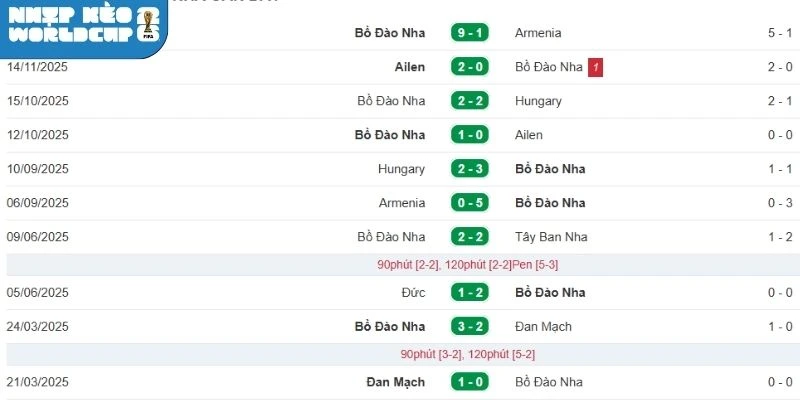Click the 0 - 5 Armenia score badge
This screenshot has width=800, height=400.
(469, 203)
